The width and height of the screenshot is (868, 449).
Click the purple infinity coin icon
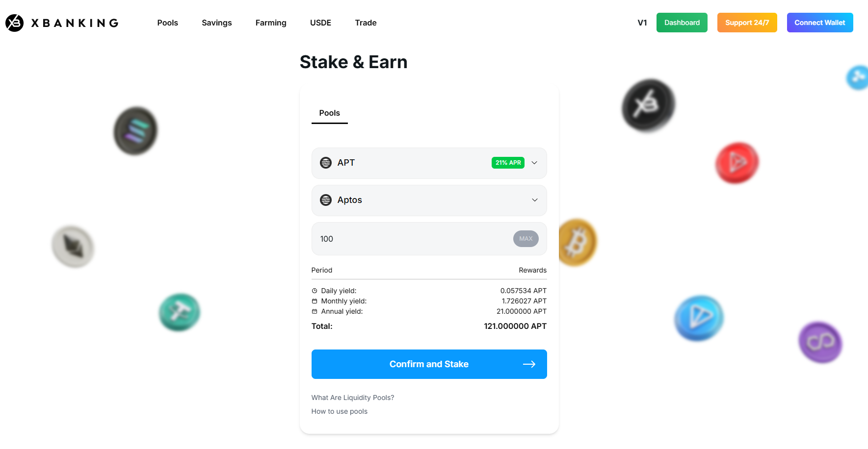[x=820, y=342]
